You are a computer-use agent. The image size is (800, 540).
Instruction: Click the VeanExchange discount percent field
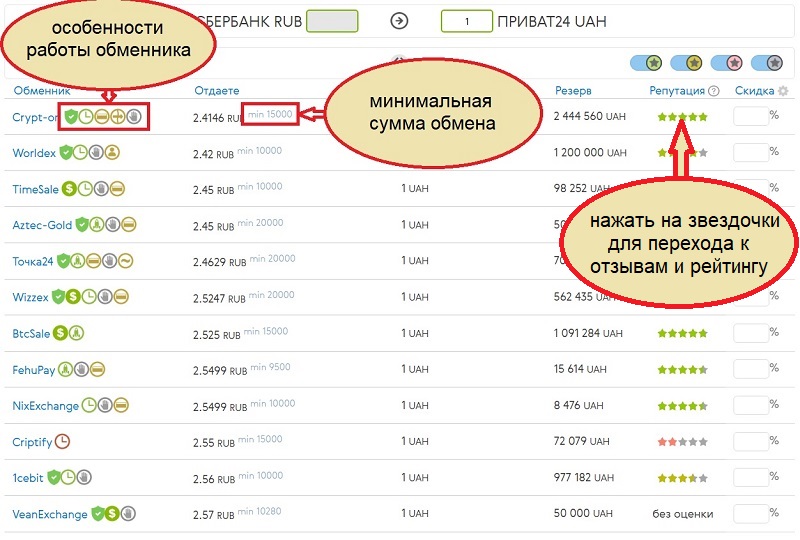click(751, 513)
